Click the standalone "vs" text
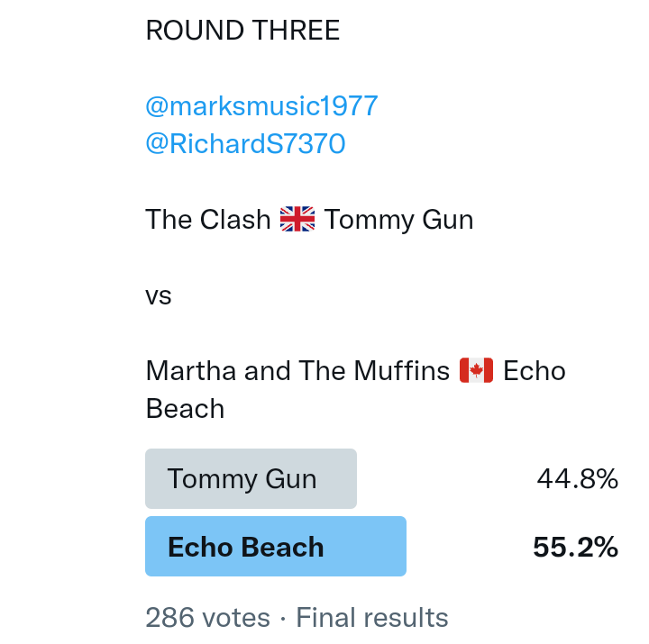Viewport: 649px width, 644px height. pos(159,295)
